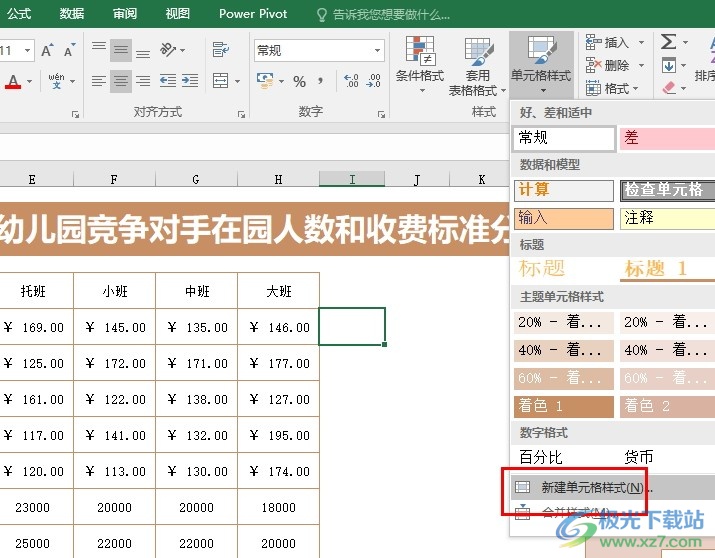
Task: Align text right
Action: click(143, 81)
